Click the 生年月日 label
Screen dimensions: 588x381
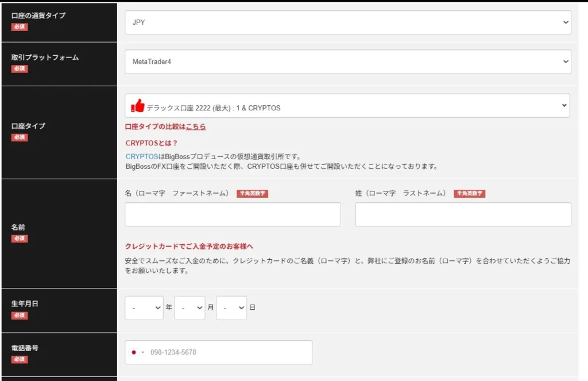(25, 303)
